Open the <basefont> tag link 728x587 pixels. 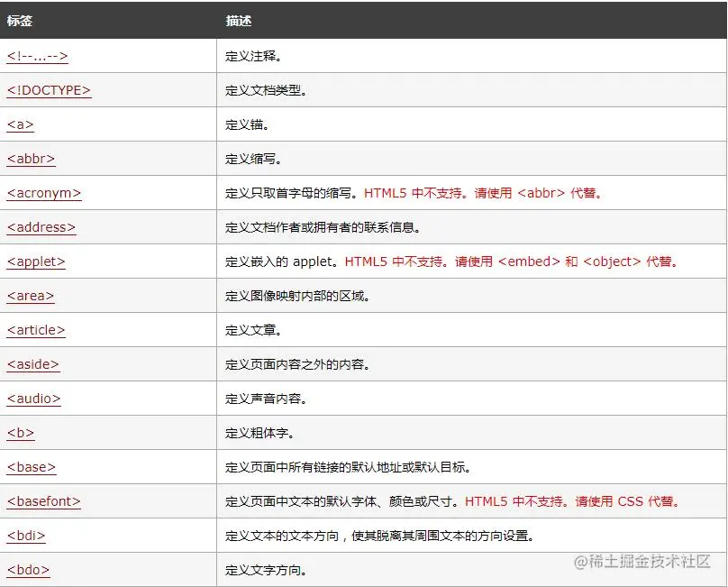coord(42,501)
